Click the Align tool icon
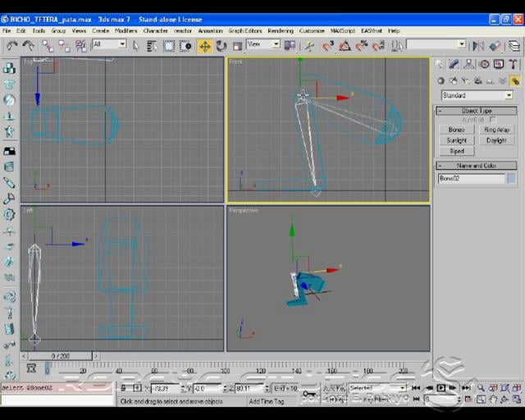525x420 pixels. point(495,46)
